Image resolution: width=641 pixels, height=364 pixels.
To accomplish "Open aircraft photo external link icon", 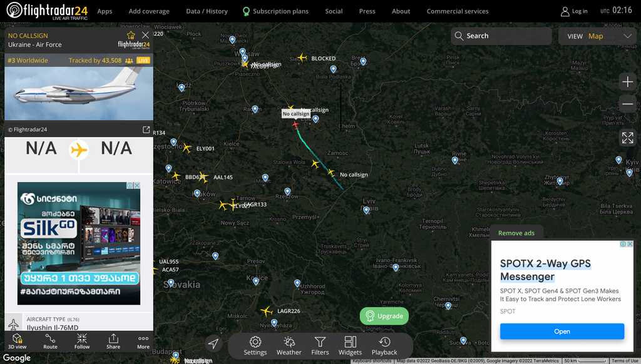I will coord(146,129).
